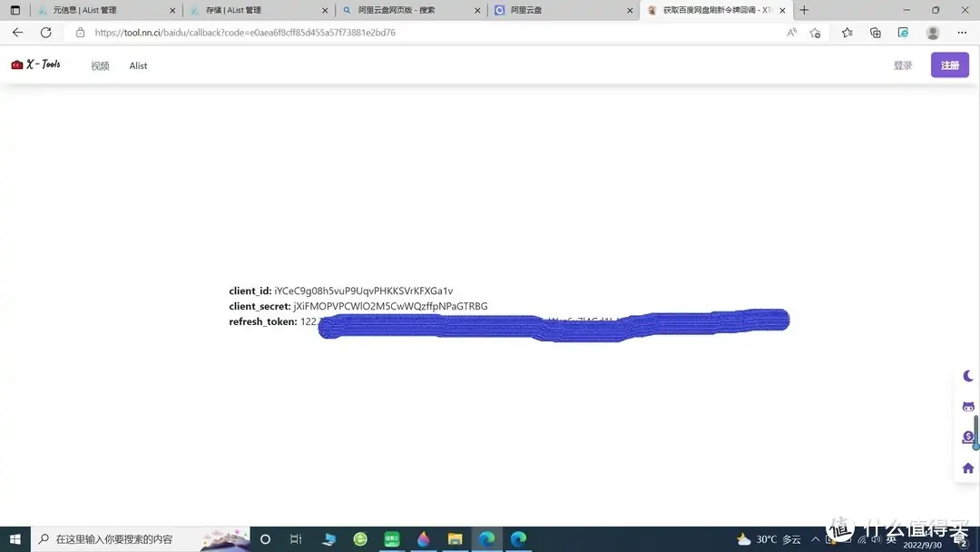Open the browser Collections icon
This screenshot has width=980, height=552.
(x=874, y=32)
